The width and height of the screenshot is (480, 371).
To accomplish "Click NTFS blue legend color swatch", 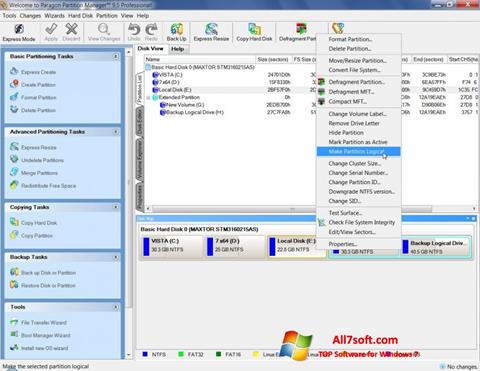I will pyautogui.click(x=145, y=354).
